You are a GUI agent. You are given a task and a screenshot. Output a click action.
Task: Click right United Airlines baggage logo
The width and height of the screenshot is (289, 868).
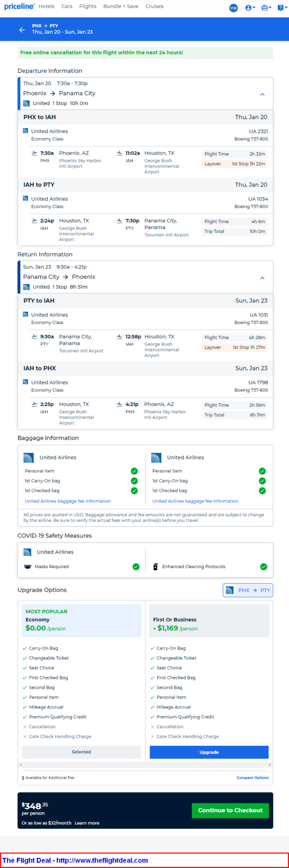point(157,457)
